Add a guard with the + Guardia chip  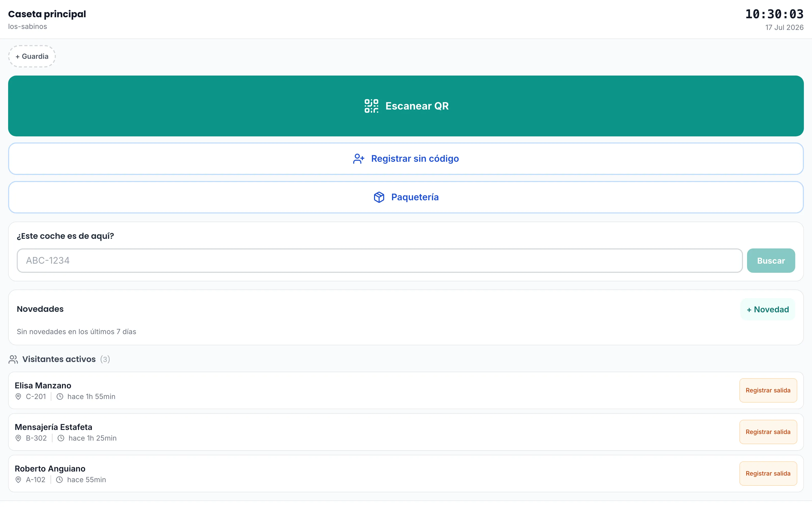(x=32, y=56)
